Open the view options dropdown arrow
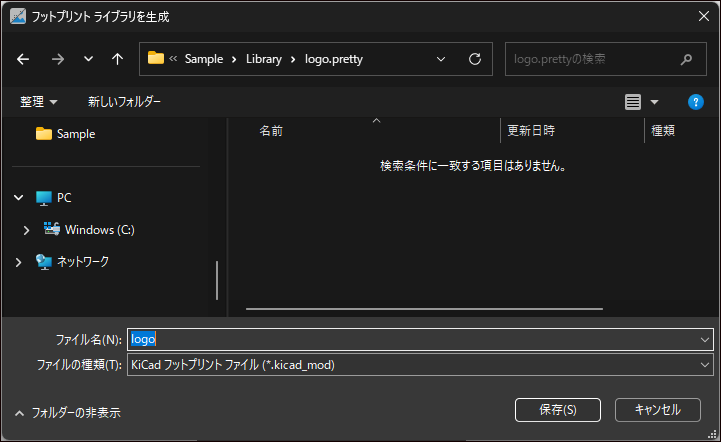The width and height of the screenshot is (721, 442). pyautogui.click(x=655, y=102)
